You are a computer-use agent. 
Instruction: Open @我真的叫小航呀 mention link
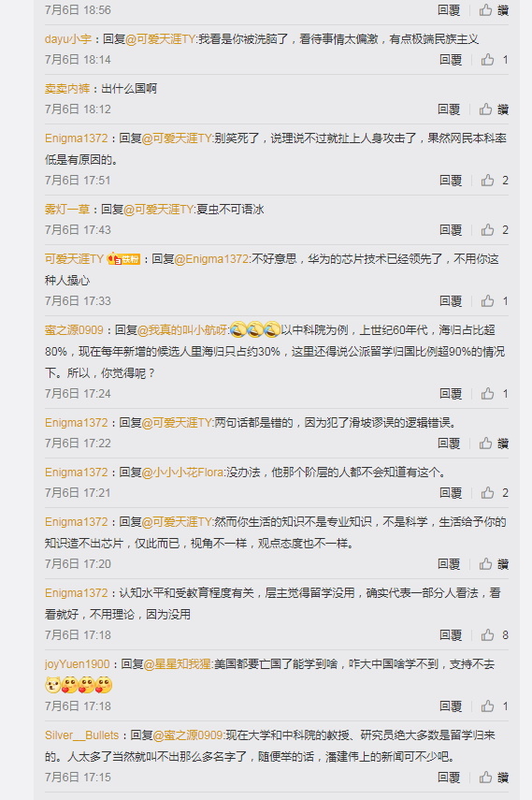coord(182,330)
